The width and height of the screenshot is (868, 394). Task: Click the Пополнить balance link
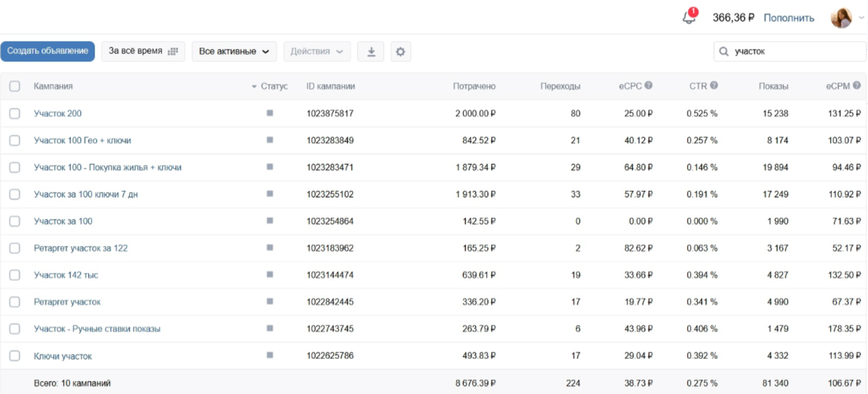coord(789,18)
